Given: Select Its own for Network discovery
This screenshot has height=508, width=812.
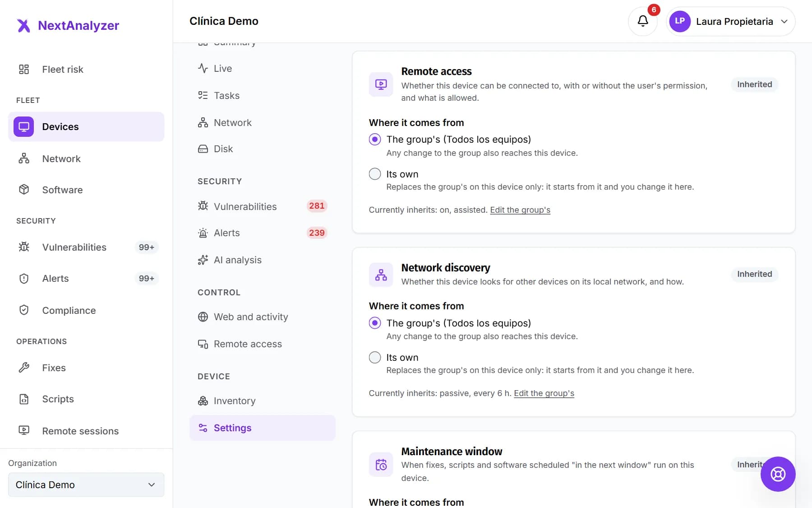Looking at the screenshot, I should (x=375, y=357).
